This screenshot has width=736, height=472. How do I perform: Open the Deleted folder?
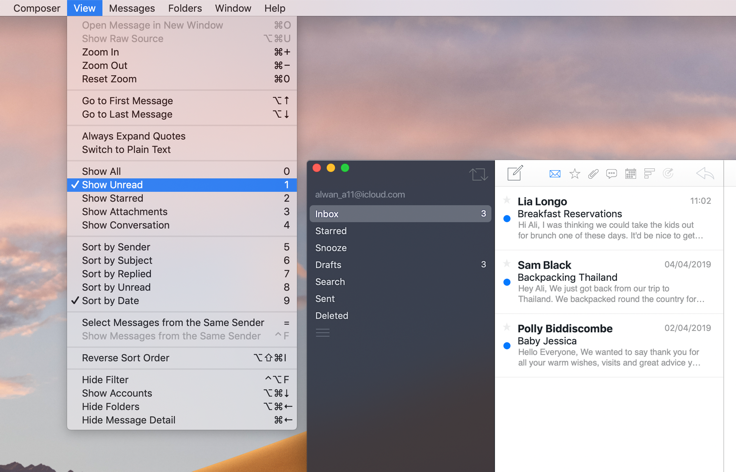click(400, 316)
